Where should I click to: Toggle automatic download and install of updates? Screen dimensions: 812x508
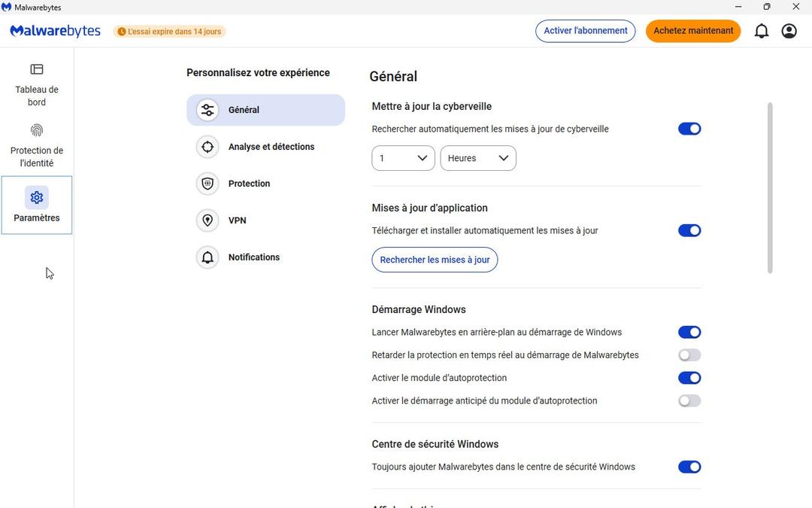coord(689,230)
